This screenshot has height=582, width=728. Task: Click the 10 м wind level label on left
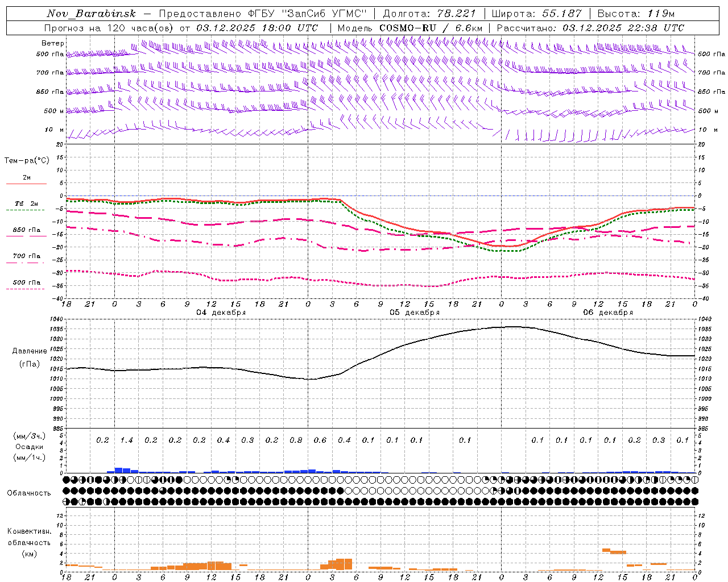pos(55,130)
